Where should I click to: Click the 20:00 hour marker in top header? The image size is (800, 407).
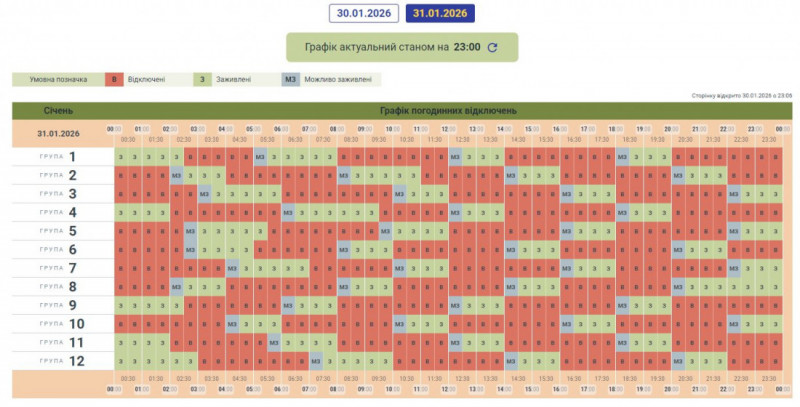click(x=671, y=129)
